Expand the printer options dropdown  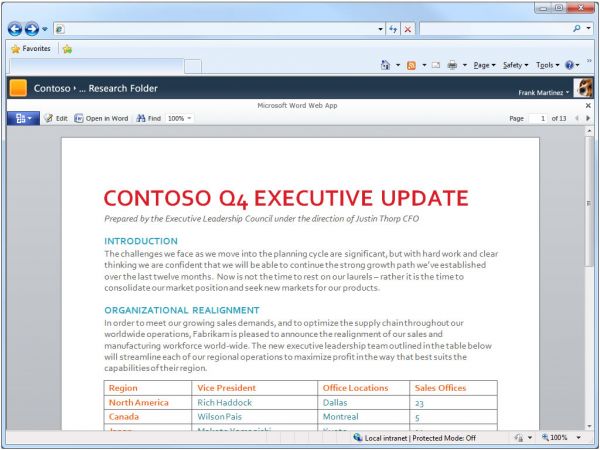465,65
